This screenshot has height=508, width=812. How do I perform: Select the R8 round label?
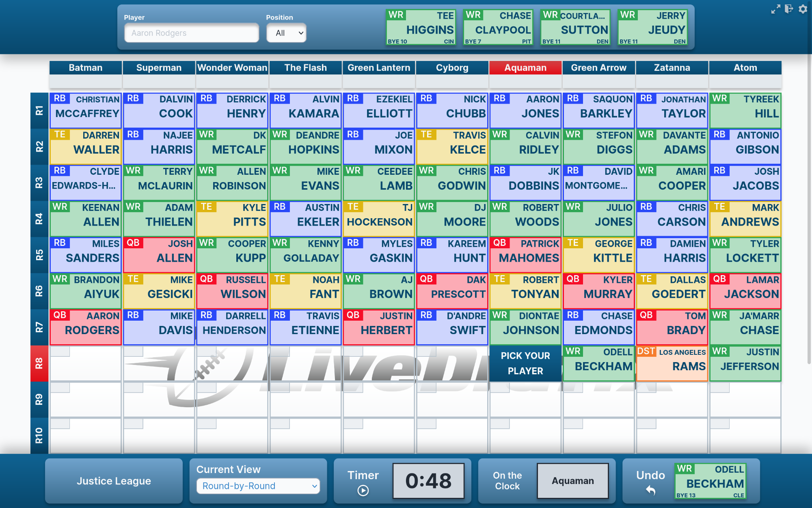click(39, 363)
